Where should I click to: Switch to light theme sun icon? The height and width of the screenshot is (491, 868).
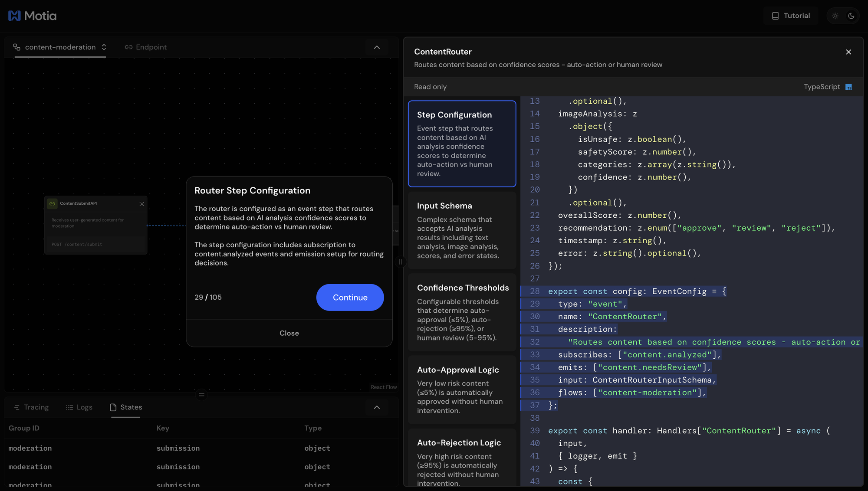[x=835, y=16]
